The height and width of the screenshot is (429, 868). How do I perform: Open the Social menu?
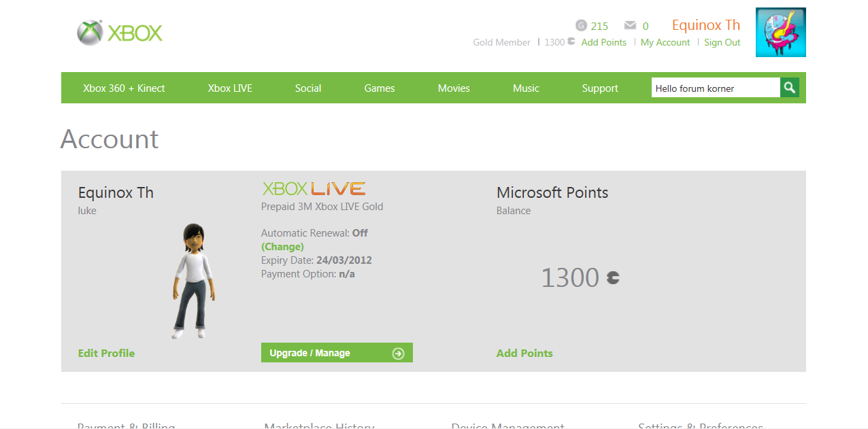point(308,88)
